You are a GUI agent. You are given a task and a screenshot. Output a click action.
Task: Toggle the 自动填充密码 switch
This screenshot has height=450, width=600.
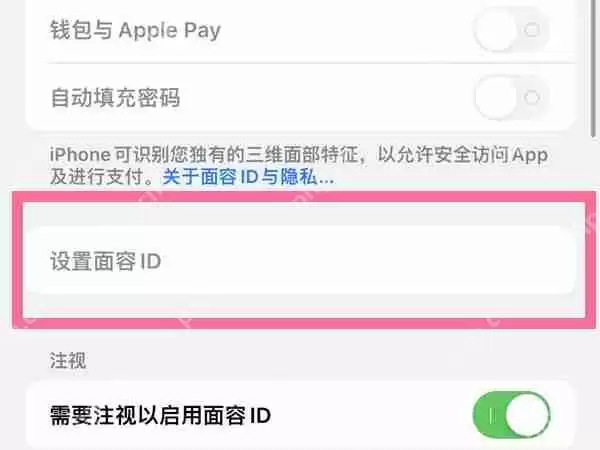click(512, 98)
